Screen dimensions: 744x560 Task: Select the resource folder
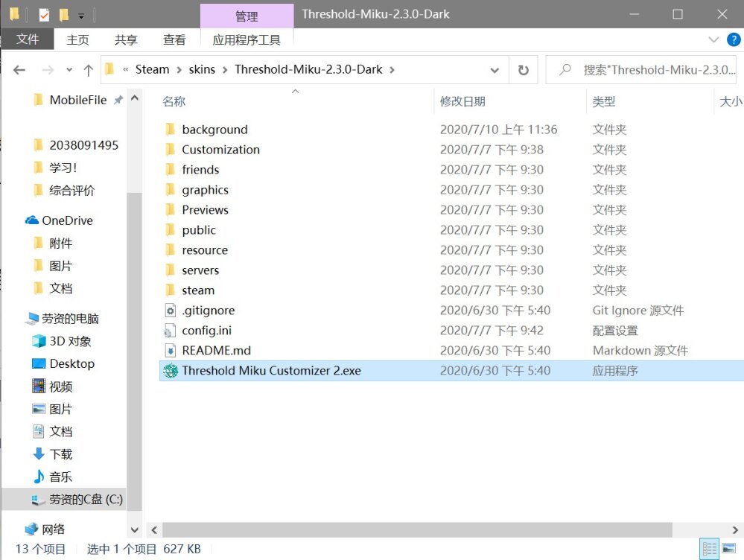coord(205,250)
